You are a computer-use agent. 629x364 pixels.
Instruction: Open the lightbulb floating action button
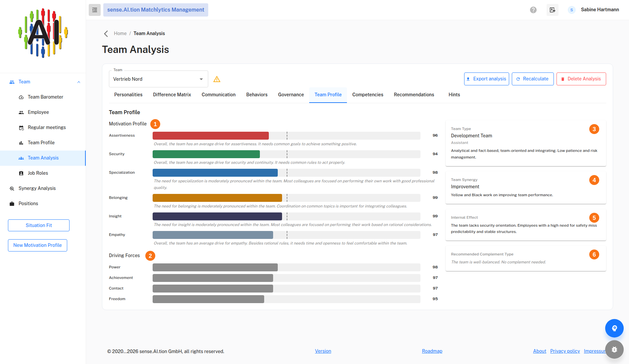[x=614, y=328]
